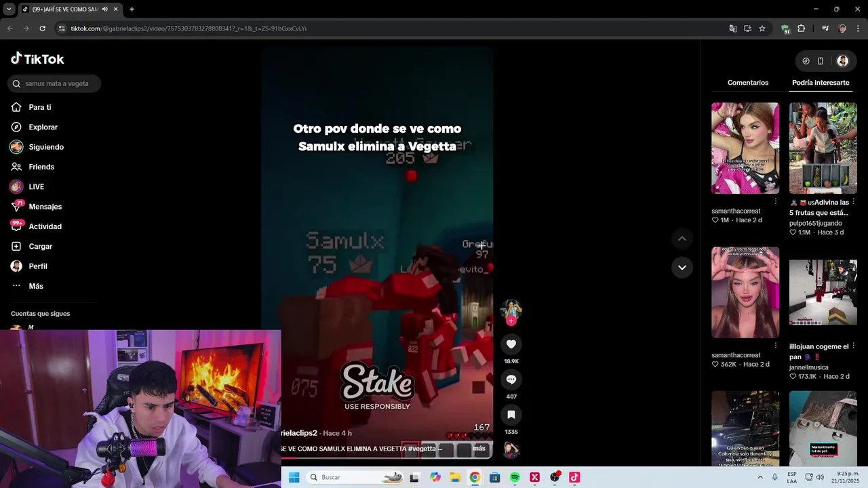The height and width of the screenshot is (488, 868).
Task: Open the Perfil profile page
Action: tap(29, 266)
